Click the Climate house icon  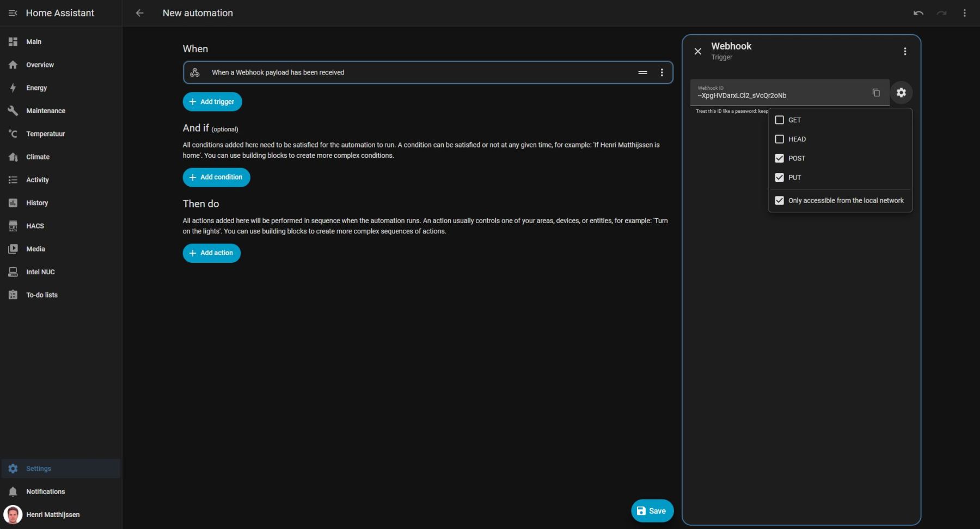click(x=13, y=157)
